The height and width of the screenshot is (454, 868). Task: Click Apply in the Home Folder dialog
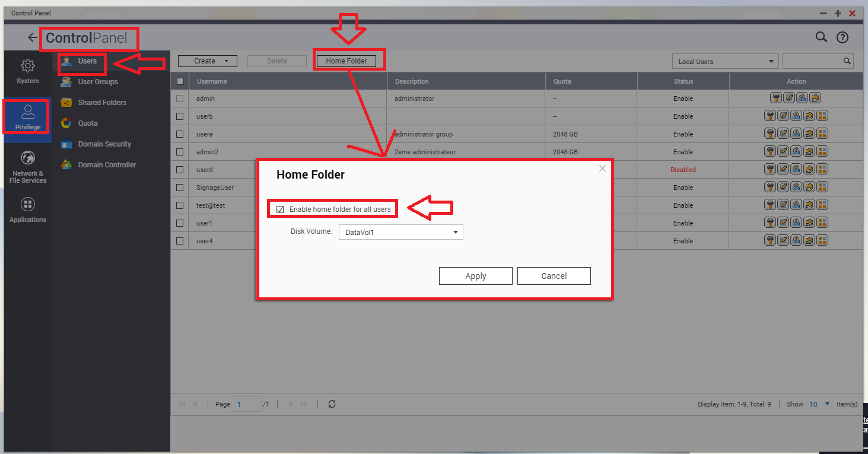[475, 276]
